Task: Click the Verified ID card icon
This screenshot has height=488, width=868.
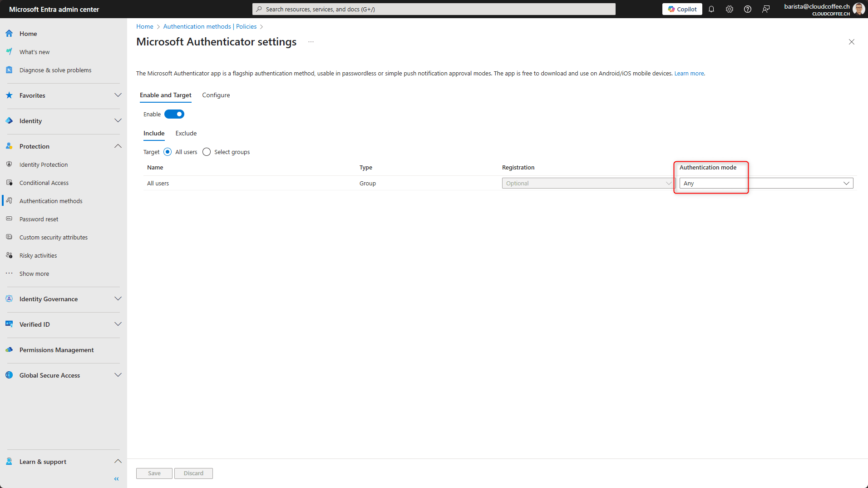Action: (x=9, y=324)
